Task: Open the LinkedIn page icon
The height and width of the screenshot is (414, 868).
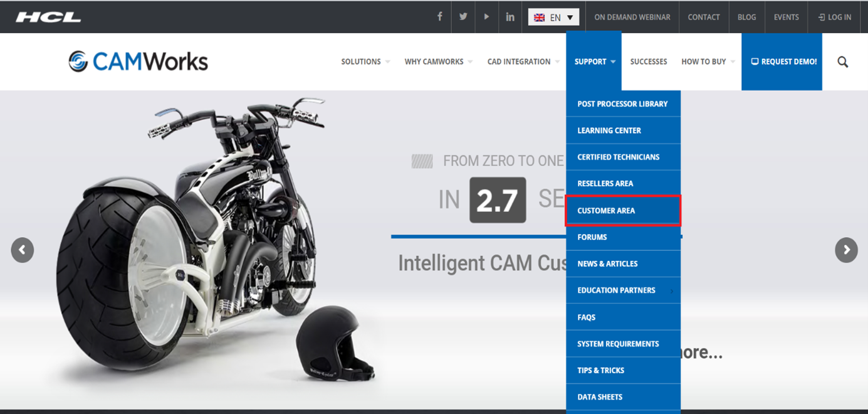Action: (510, 17)
